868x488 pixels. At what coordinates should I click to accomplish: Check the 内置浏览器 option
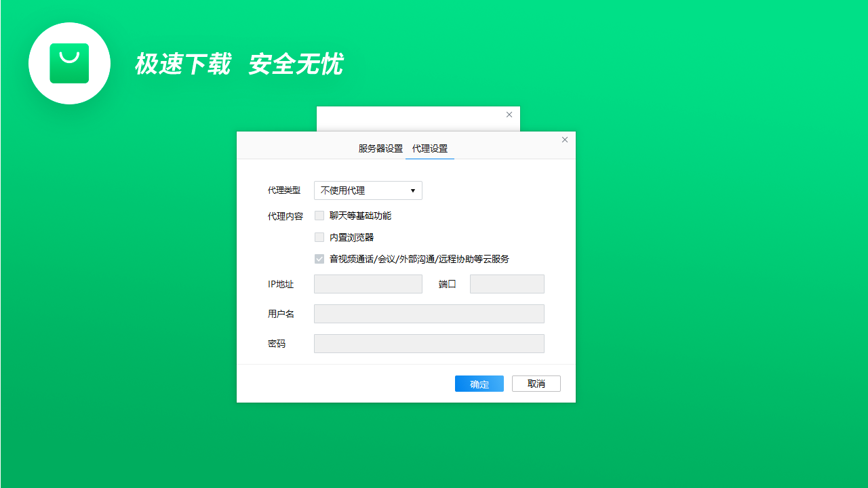[x=319, y=237]
